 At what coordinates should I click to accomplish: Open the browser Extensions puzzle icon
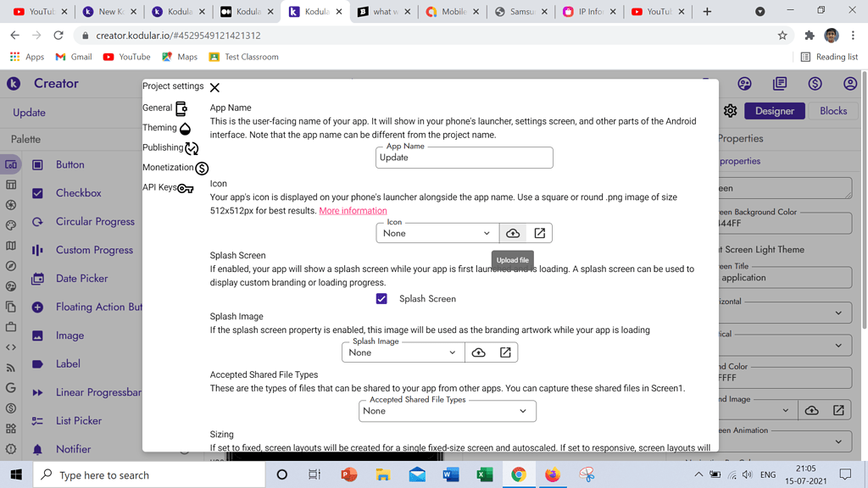[810, 36]
